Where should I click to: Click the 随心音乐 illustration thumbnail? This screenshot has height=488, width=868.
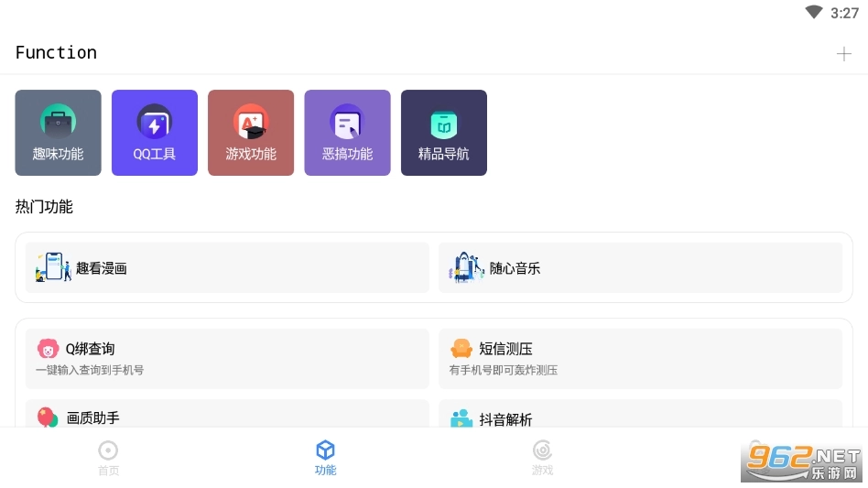pos(466,267)
